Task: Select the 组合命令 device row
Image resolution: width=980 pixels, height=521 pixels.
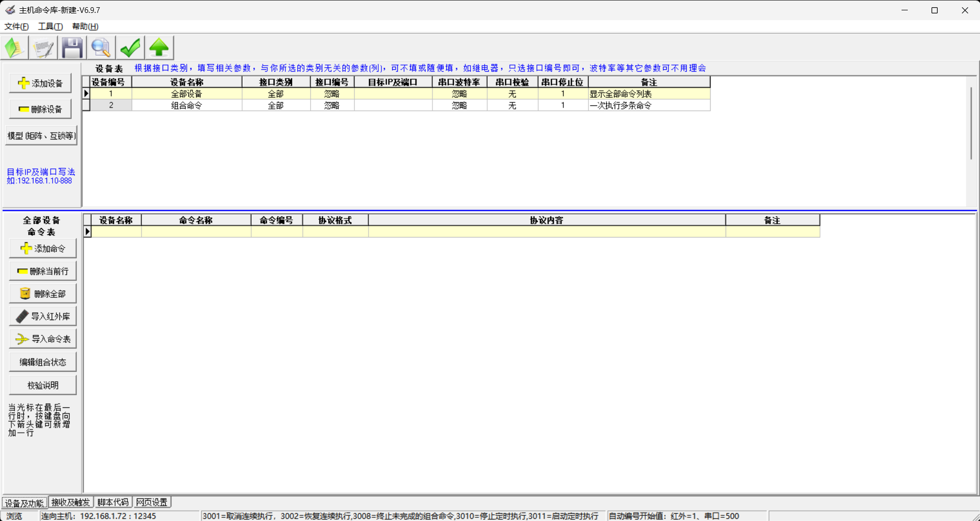Action: click(x=186, y=105)
